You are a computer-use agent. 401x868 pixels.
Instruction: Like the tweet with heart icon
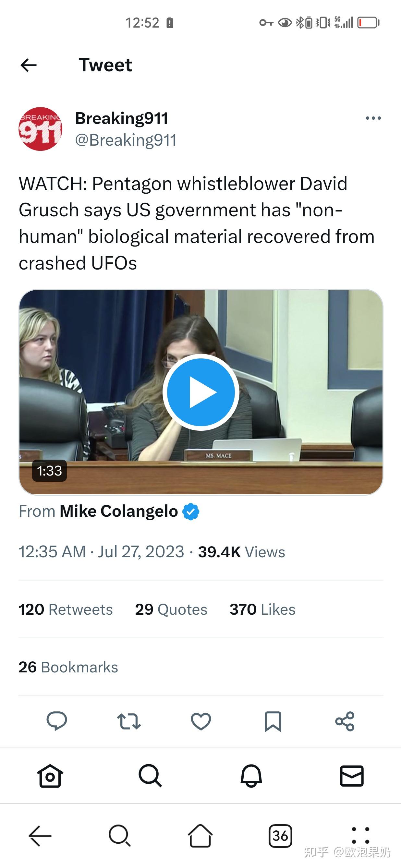tap(201, 721)
